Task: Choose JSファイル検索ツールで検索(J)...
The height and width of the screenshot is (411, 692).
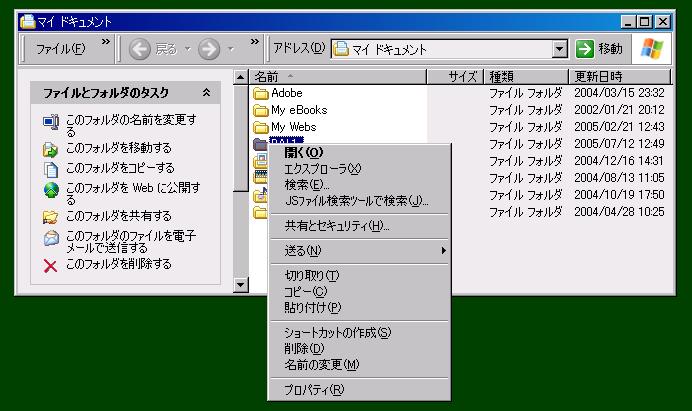Action: click(x=359, y=201)
